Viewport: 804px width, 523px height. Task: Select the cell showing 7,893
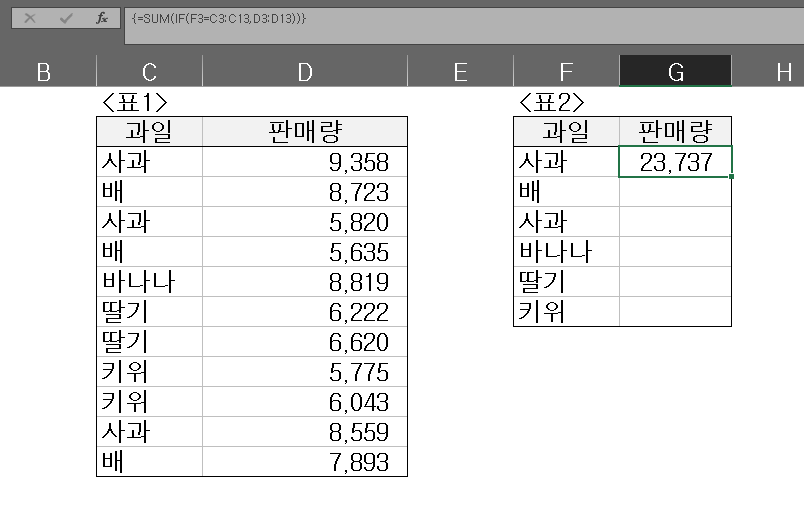[x=305, y=461]
